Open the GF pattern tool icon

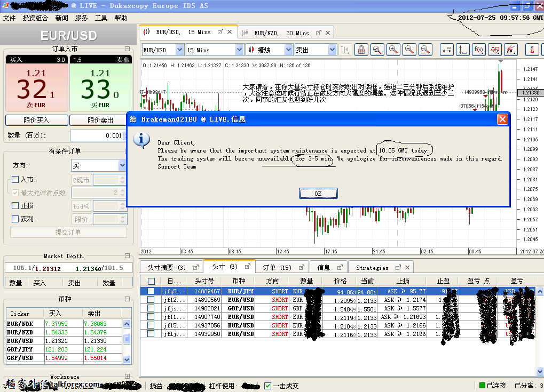click(511, 50)
